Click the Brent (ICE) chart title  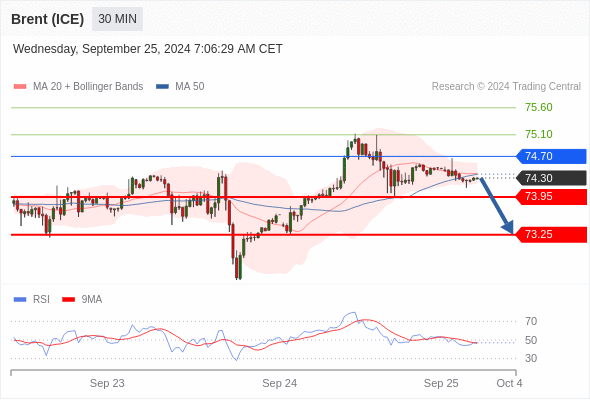click(x=47, y=19)
